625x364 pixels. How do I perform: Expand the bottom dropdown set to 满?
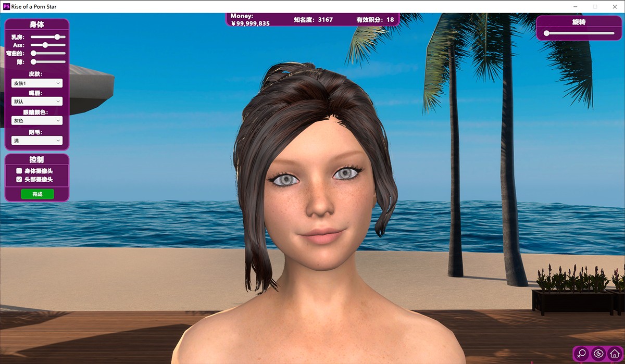[36, 140]
